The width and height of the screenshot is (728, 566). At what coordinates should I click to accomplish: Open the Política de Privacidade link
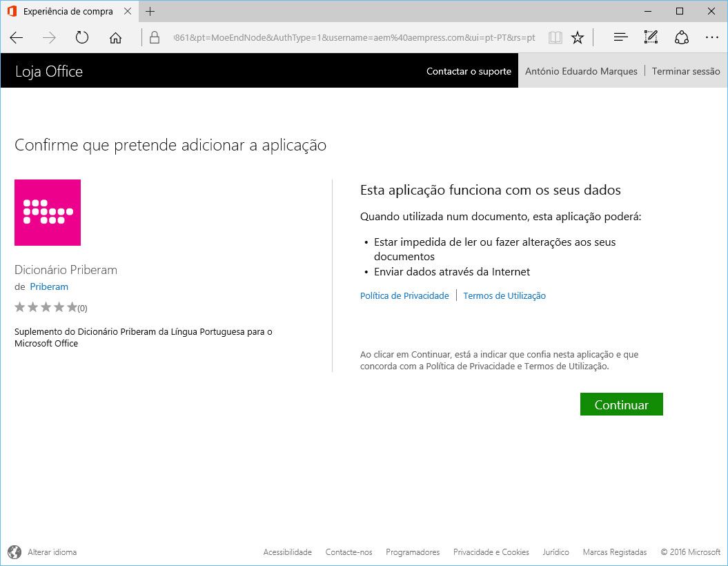point(404,296)
